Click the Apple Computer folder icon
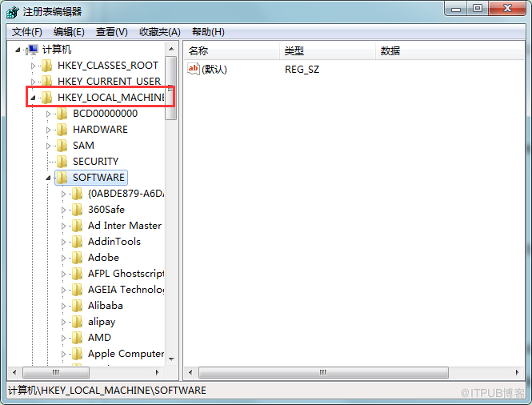Screen dimensions: 532x405 pos(77,354)
